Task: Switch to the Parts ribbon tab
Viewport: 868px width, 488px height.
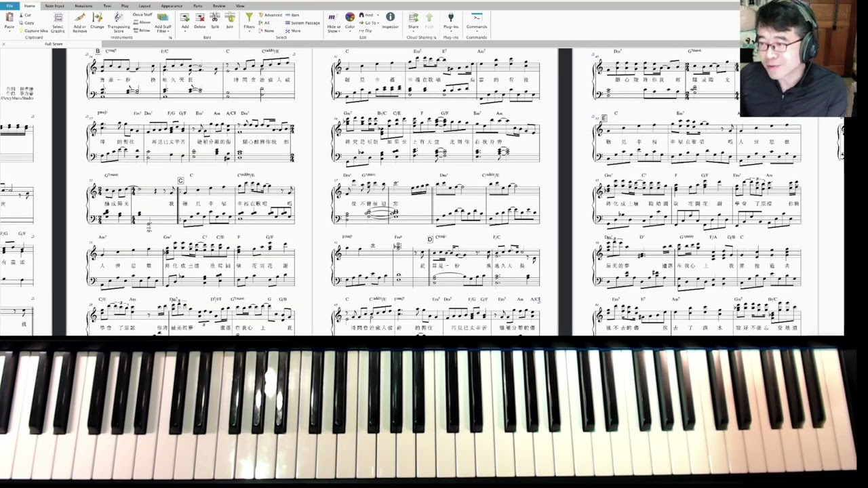Action: coord(198,6)
